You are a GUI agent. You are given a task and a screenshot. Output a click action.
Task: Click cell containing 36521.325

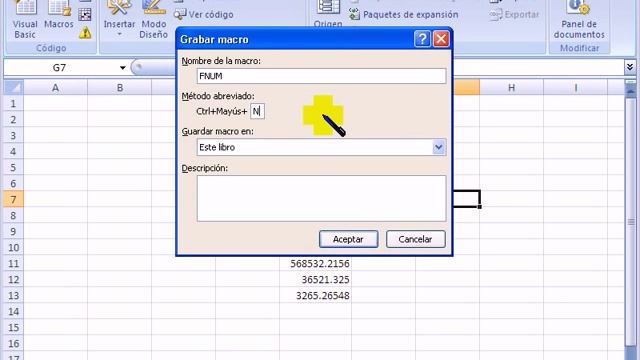click(316, 280)
